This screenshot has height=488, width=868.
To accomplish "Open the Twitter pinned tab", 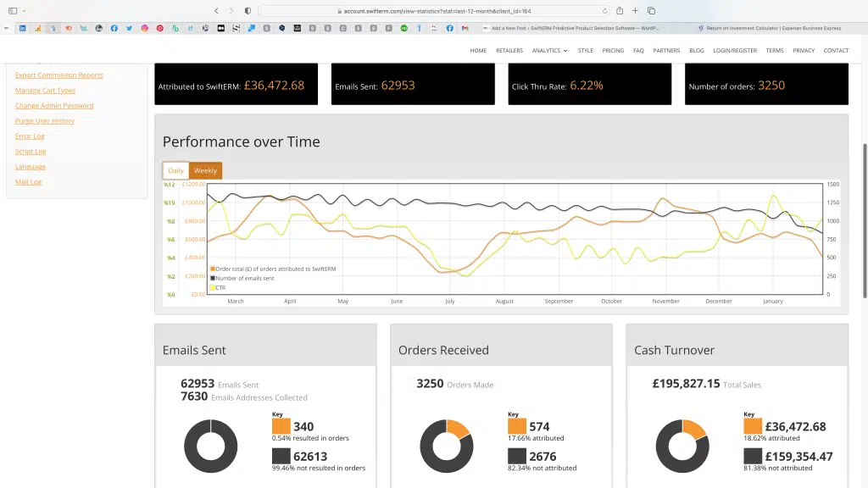I will (x=129, y=28).
